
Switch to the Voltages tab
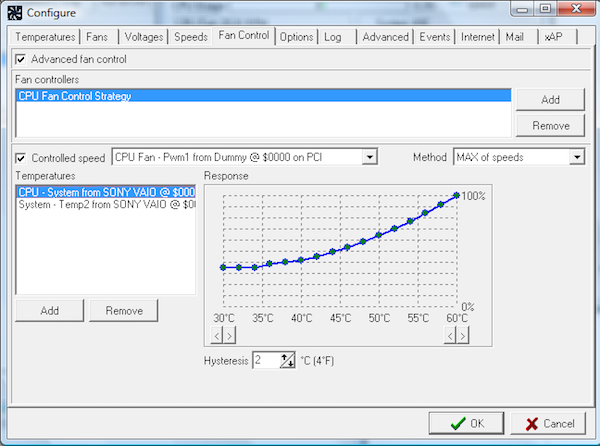[144, 37]
